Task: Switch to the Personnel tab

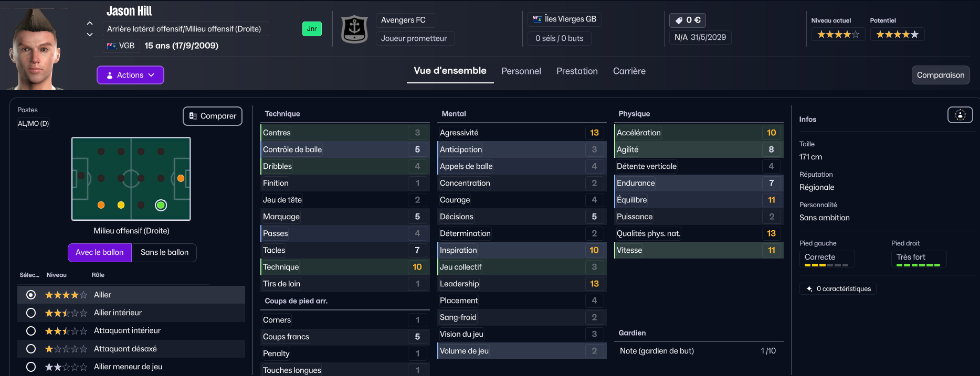Action: (521, 71)
